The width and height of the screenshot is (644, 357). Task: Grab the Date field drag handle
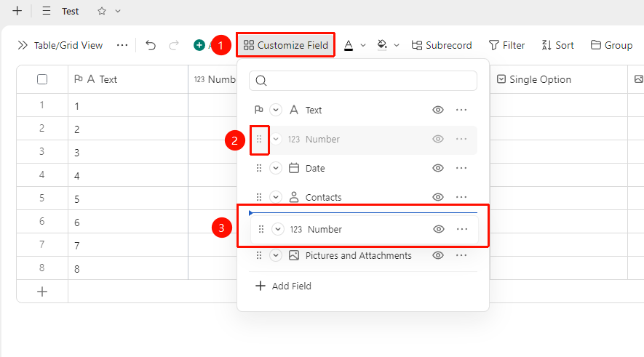coord(259,168)
